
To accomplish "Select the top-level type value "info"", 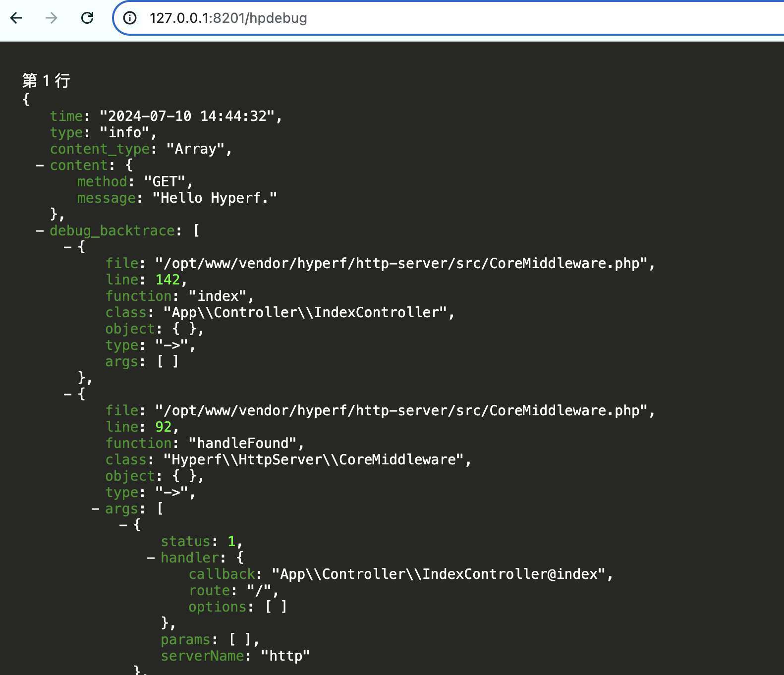I will point(124,133).
